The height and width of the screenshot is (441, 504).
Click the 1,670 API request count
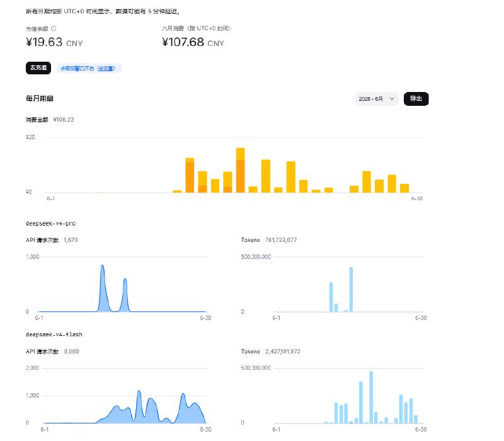click(x=71, y=240)
